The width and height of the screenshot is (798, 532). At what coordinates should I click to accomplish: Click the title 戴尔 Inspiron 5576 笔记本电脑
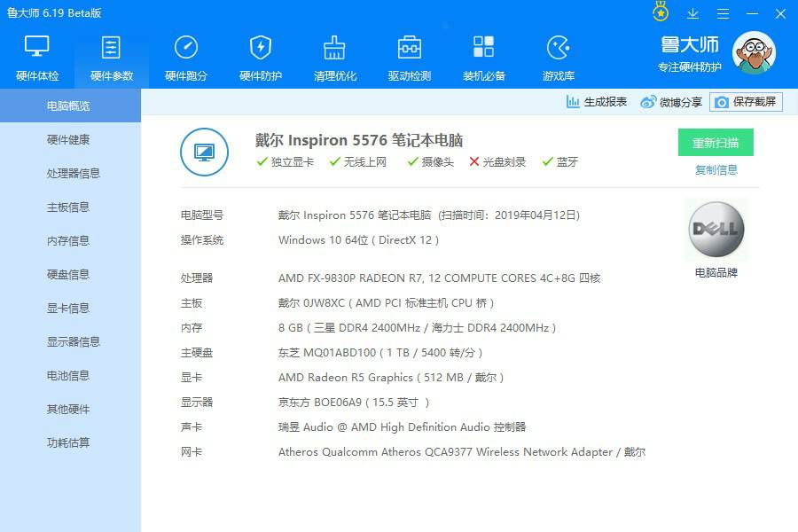click(x=359, y=140)
